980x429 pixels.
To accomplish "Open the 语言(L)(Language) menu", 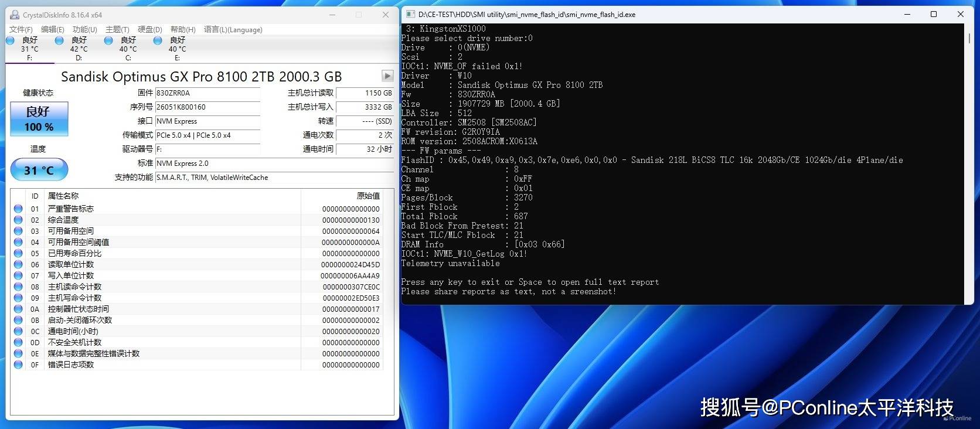I will click(x=233, y=29).
